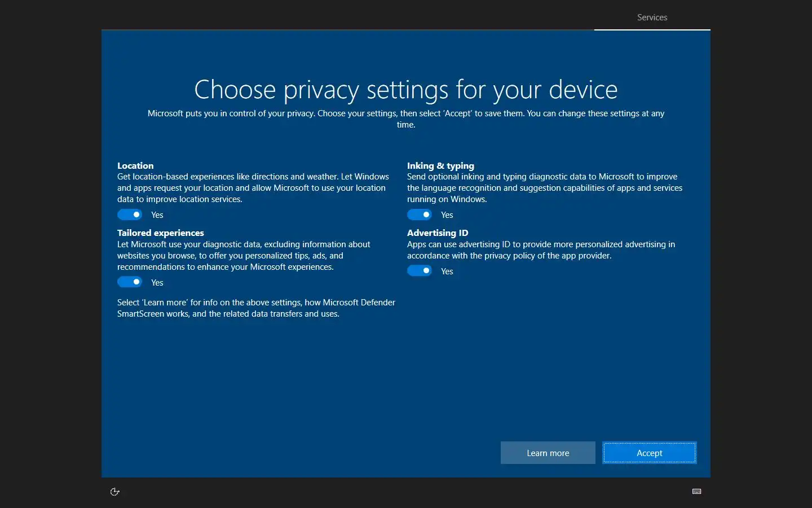Click the Advertising ID heading
The image size is (812, 508).
[438, 233]
